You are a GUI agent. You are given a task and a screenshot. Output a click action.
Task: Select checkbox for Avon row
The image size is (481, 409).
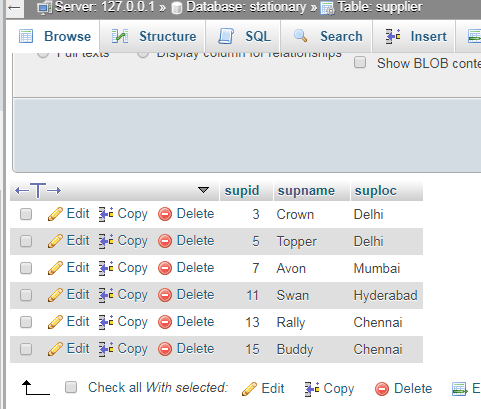pos(26,268)
